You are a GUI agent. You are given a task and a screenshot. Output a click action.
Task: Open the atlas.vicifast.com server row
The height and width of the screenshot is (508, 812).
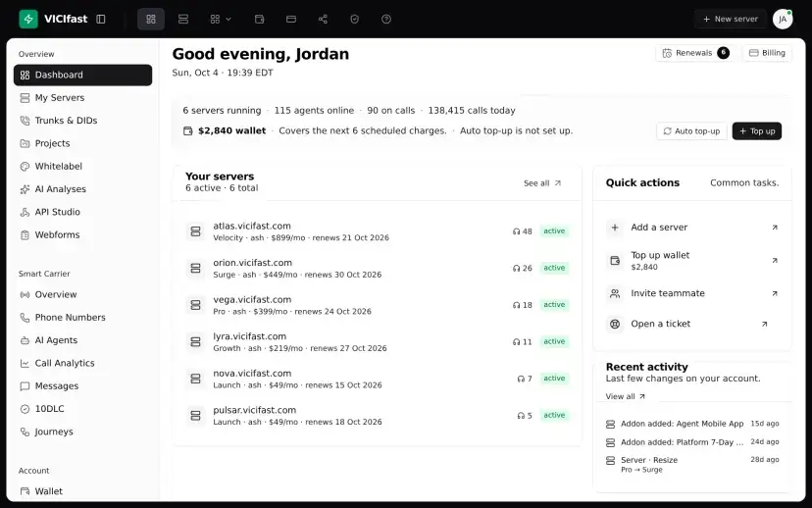coord(377,231)
